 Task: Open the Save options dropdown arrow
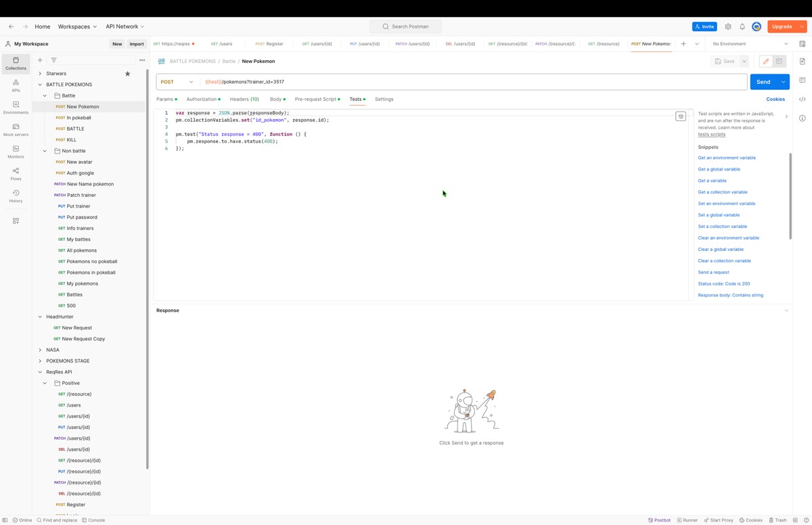click(744, 61)
